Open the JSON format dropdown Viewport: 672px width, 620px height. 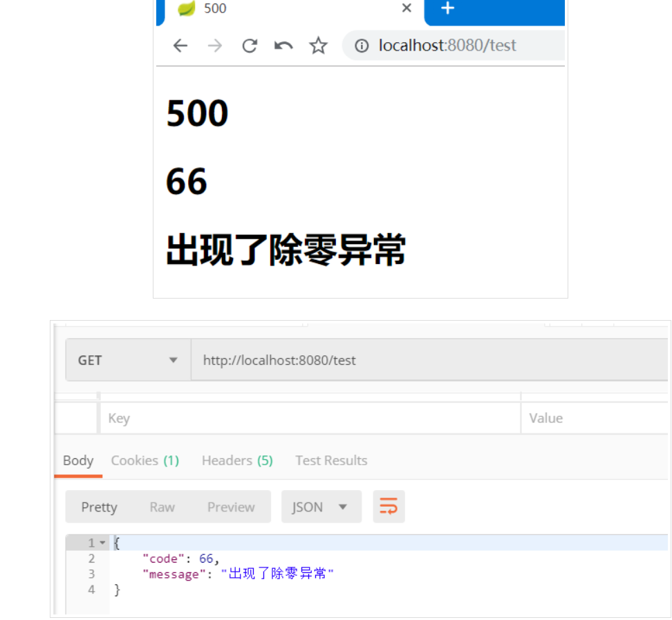321,507
